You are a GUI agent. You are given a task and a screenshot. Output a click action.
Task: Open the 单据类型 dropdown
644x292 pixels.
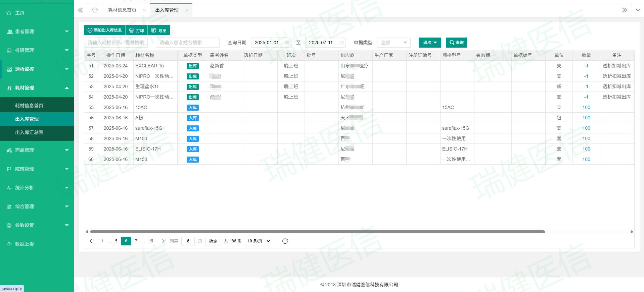click(394, 43)
